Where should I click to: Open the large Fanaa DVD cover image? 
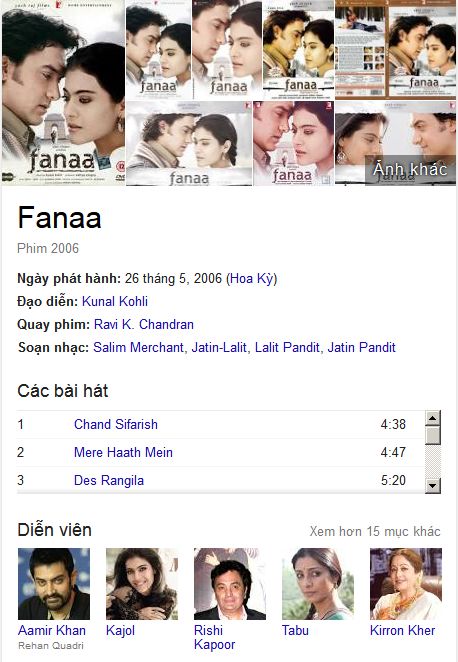pos(63,92)
